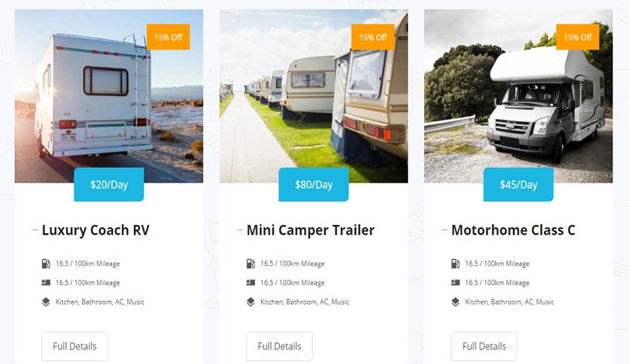View Full Details for Motorhome Class C

coord(485,346)
